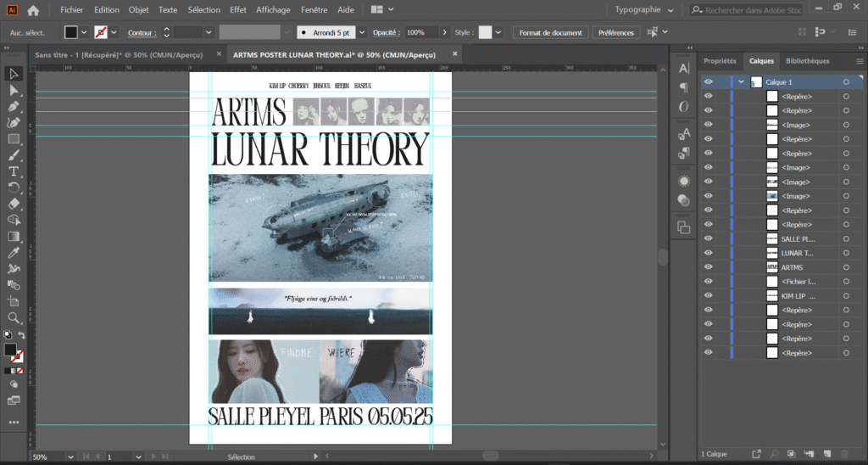
Task: Select the Gradient tool
Action: [x=14, y=237]
